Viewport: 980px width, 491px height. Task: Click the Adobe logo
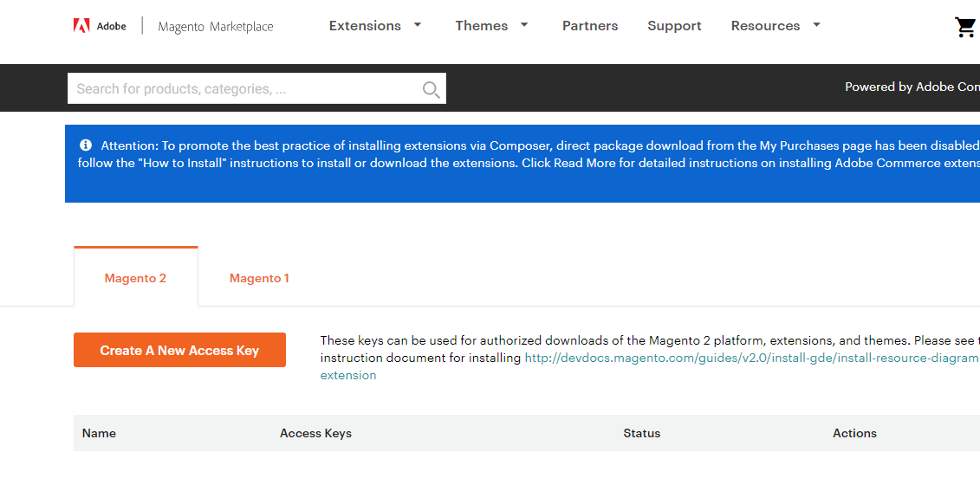[x=100, y=26]
